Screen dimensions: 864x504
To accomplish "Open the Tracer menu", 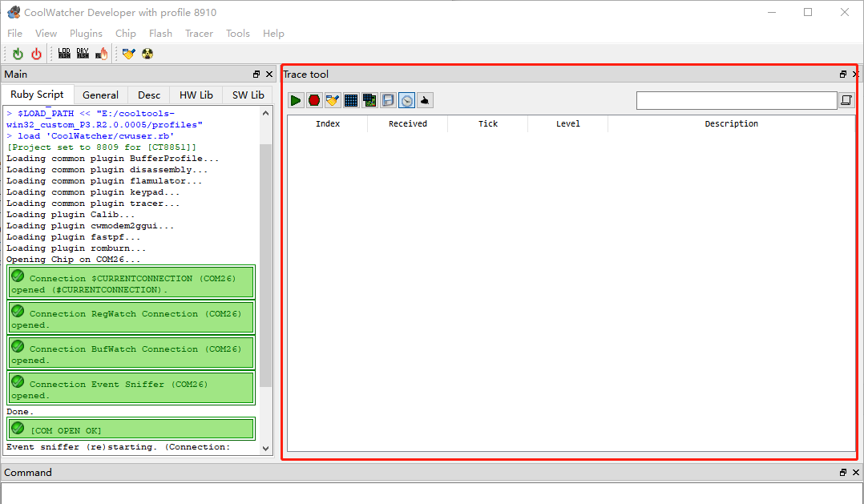I will 199,34.
